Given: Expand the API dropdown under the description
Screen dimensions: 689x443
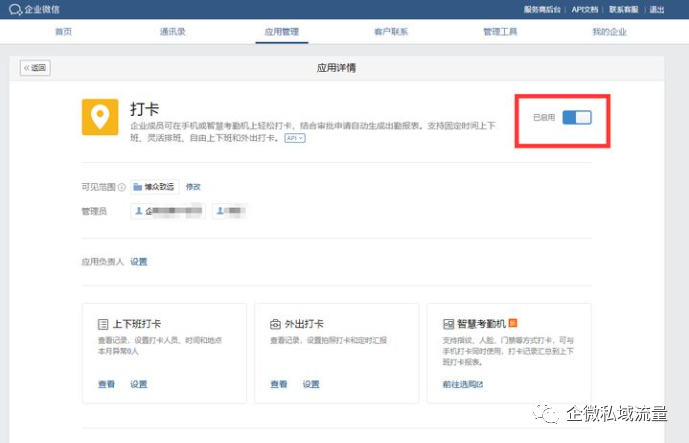Looking at the screenshot, I should [294, 139].
